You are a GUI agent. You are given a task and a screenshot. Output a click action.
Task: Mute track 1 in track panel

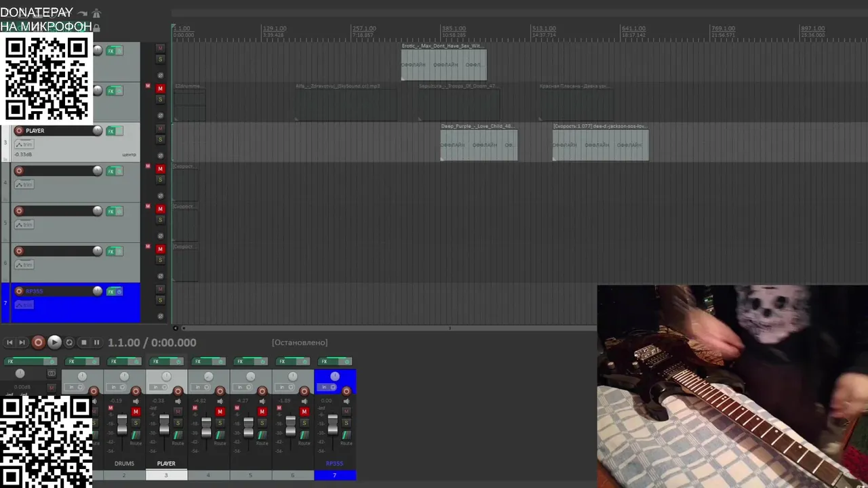(x=160, y=48)
